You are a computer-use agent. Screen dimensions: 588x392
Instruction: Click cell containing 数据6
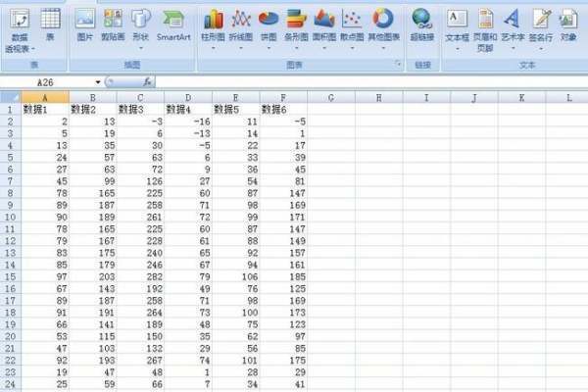(283, 110)
